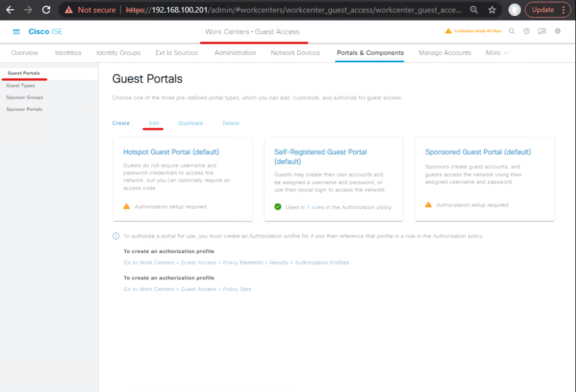This screenshot has width=576, height=392.
Task: Open the Manage Accounts tab
Action: click(x=445, y=53)
